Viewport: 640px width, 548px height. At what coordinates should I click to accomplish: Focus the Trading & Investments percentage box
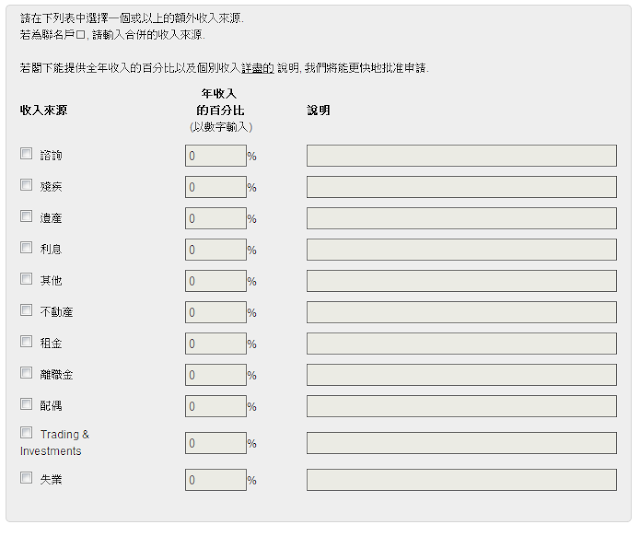[x=215, y=443]
